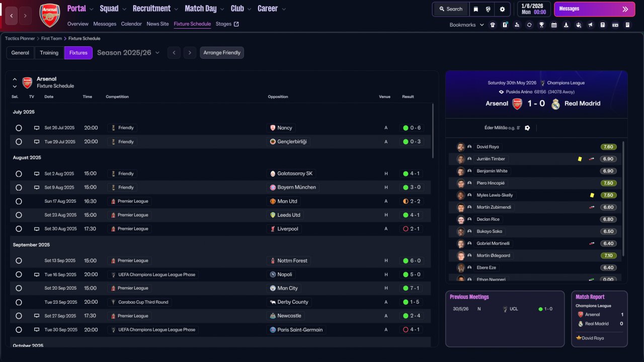Select the Man City fixture radio button
This screenshot has height=362, width=644.
pyautogui.click(x=19, y=288)
